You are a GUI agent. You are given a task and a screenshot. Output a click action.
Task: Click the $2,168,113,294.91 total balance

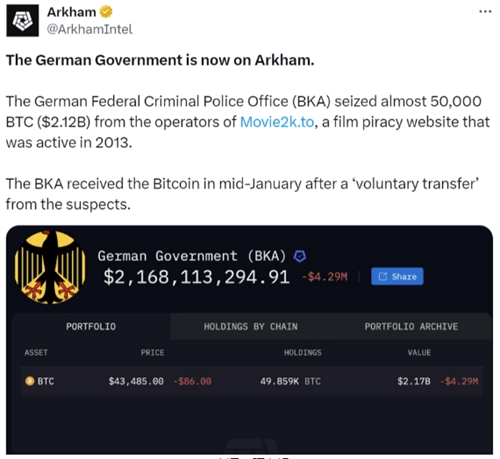tap(196, 277)
